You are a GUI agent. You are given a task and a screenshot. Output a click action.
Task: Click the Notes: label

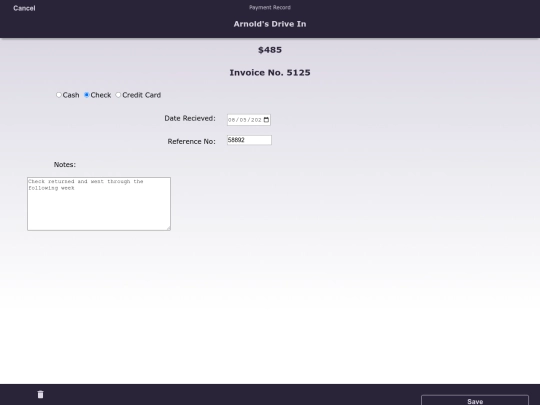click(65, 165)
